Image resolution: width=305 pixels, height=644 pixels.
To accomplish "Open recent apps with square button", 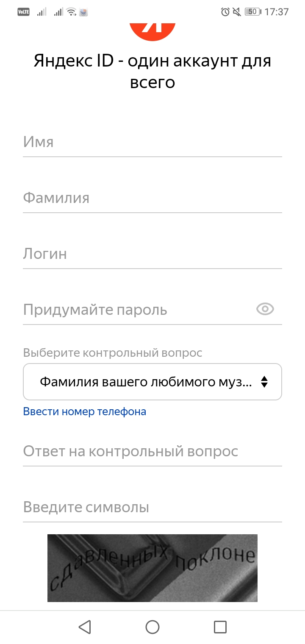I will [x=220, y=627].
